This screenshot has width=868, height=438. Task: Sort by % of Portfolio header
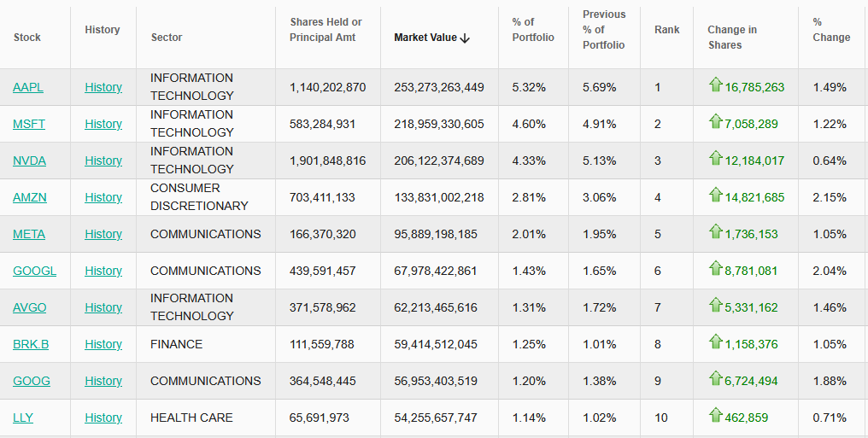(x=533, y=30)
